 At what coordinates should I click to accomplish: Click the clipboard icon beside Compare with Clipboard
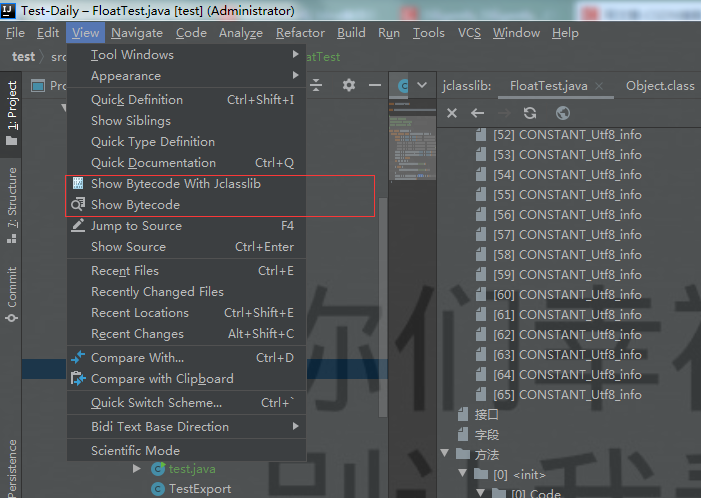[x=78, y=379]
